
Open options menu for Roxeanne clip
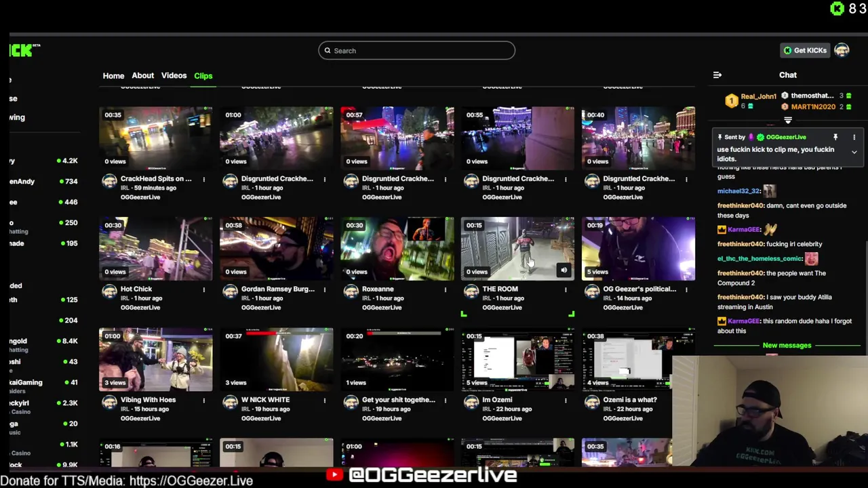tap(445, 289)
